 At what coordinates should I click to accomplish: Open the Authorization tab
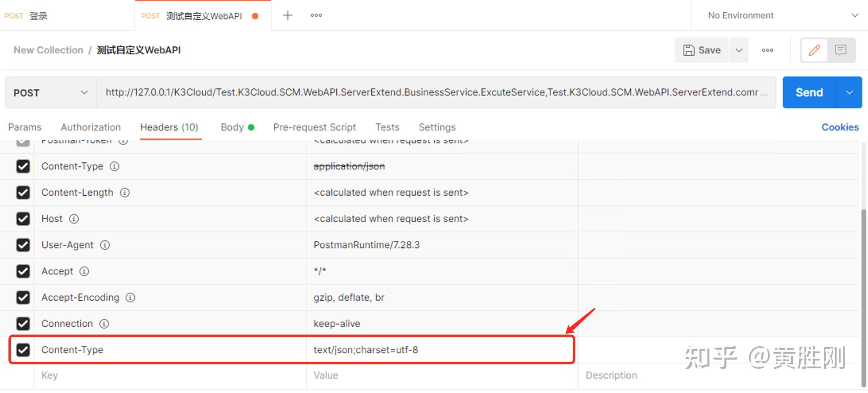(91, 127)
